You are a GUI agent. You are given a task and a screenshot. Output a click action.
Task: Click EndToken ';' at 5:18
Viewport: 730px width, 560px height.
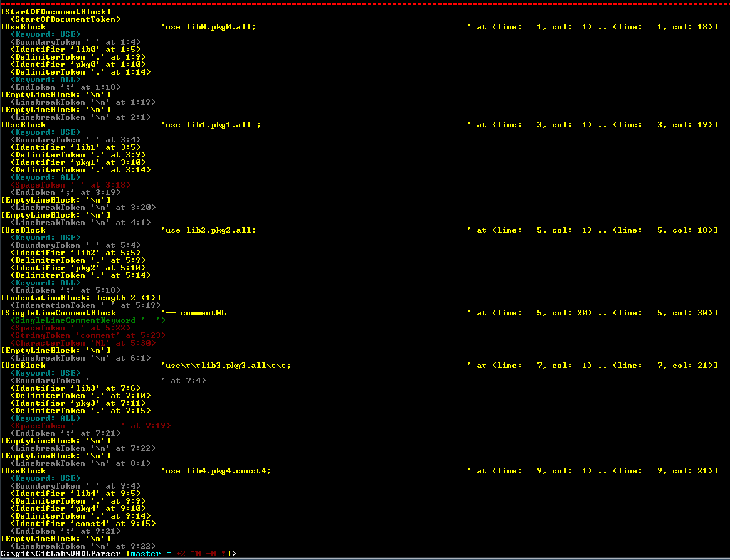[x=66, y=290]
